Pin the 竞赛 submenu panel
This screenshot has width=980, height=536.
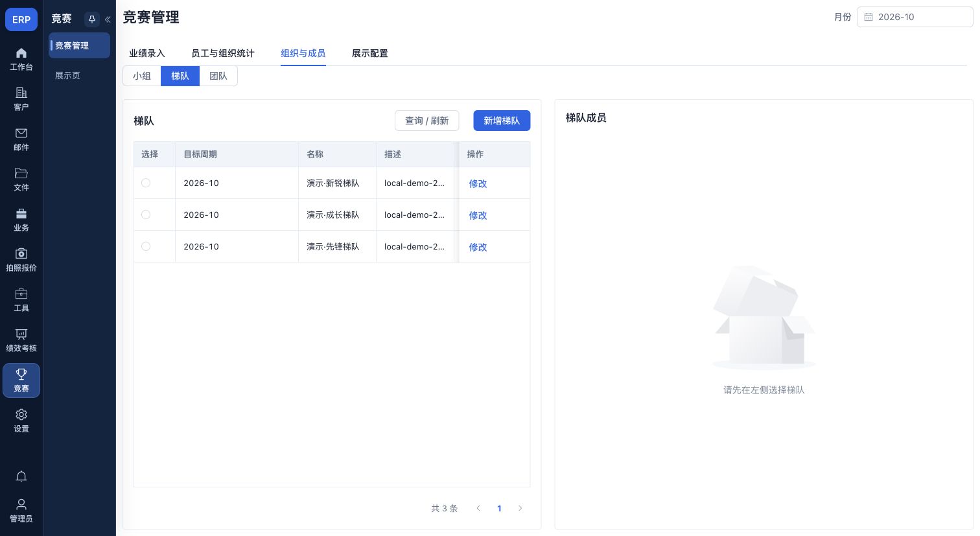tap(91, 19)
